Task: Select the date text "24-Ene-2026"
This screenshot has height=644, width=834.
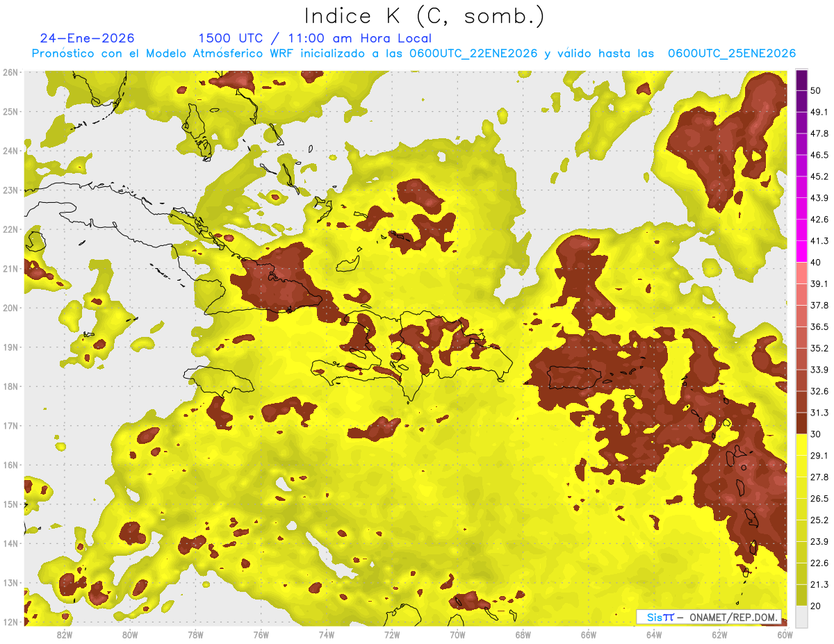Action: click(x=88, y=38)
